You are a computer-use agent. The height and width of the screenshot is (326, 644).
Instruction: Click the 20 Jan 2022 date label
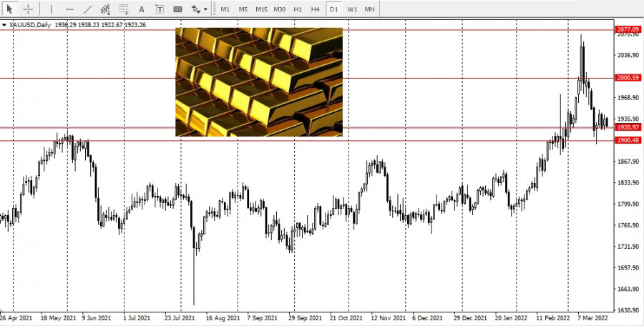point(512,318)
